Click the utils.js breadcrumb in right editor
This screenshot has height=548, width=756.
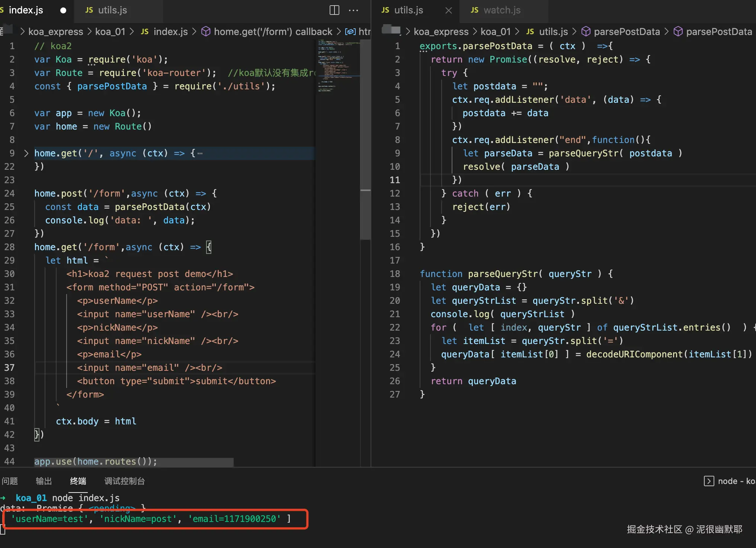click(x=553, y=32)
